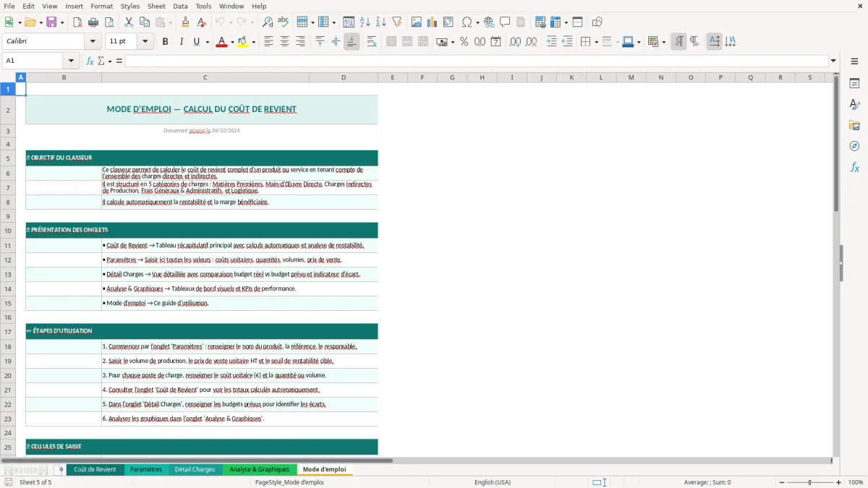Open sidebar Navigator compass icon
This screenshot has height=488, width=868.
pos(854,146)
